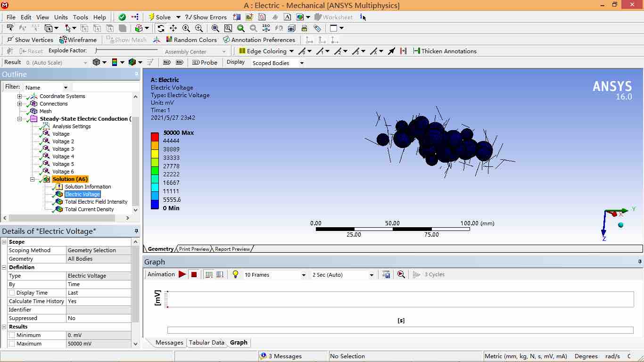Select Mesh in the outline tree
The width and height of the screenshot is (644, 362).
[x=46, y=111]
